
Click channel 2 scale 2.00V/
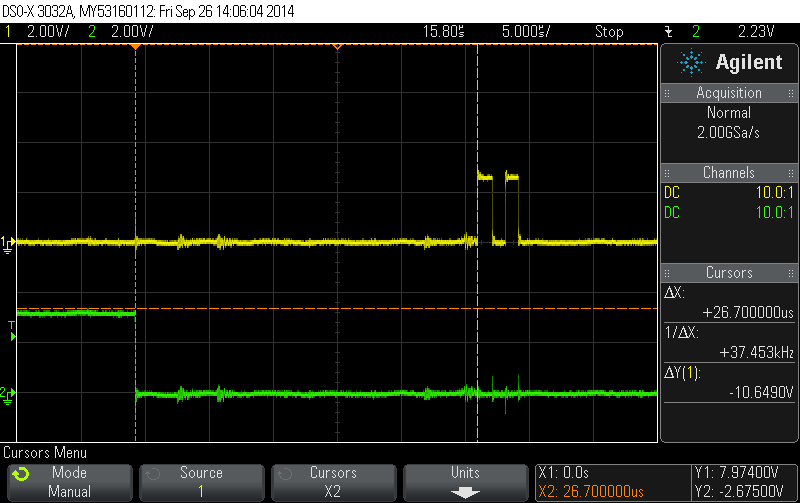(132, 32)
